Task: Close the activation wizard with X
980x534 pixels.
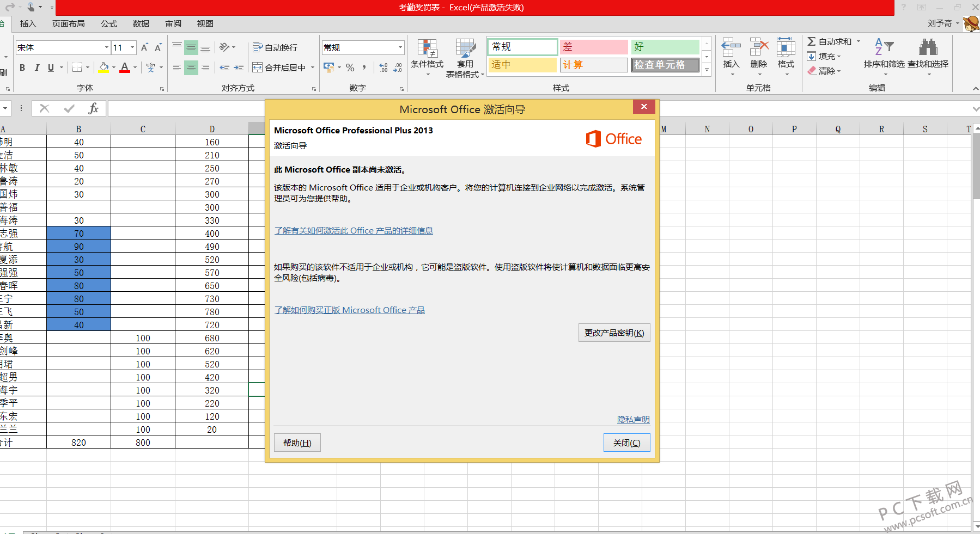Action: pos(644,107)
